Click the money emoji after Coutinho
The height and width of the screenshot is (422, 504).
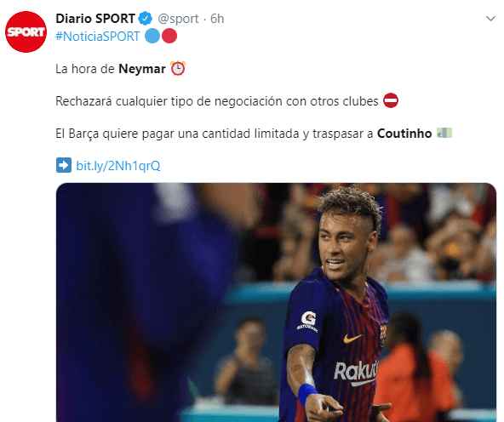coord(444,133)
